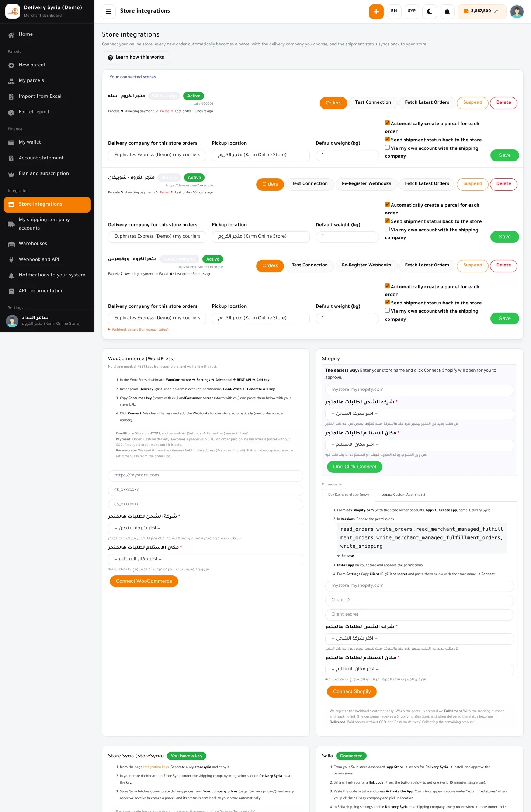The width and height of the screenshot is (531, 812).
Task: Enable own account option for Shopify store
Action: (x=387, y=229)
